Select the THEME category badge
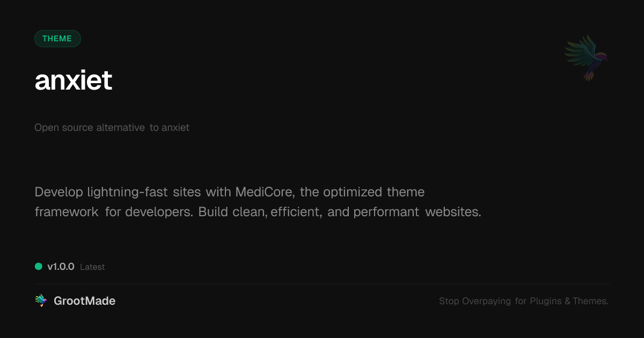Screen dimensions: 644x338 tap(57, 39)
